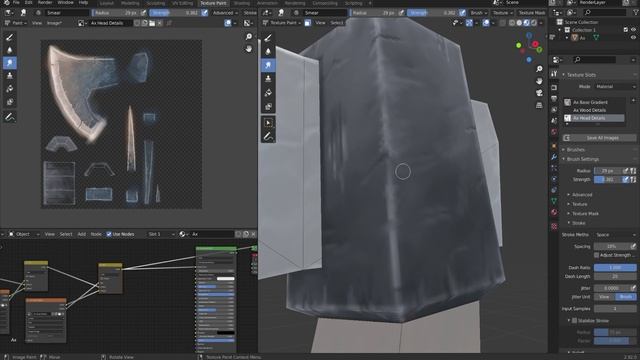Open the texture slots Mode Material dropdown
This screenshot has height=360, width=640.
coord(616,87)
